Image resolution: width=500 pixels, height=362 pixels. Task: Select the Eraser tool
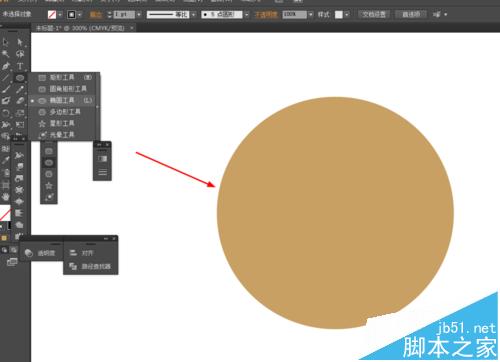20,101
